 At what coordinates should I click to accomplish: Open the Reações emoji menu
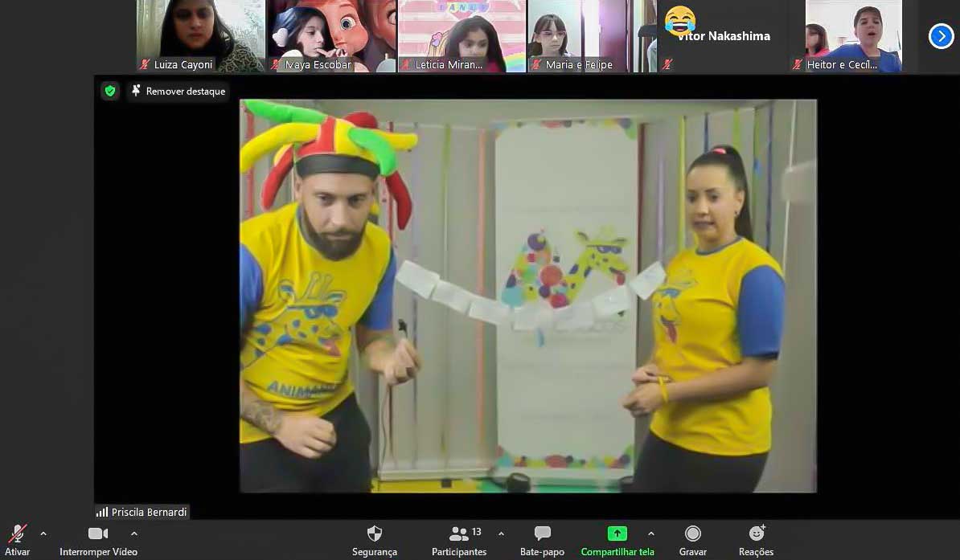pos(756,533)
